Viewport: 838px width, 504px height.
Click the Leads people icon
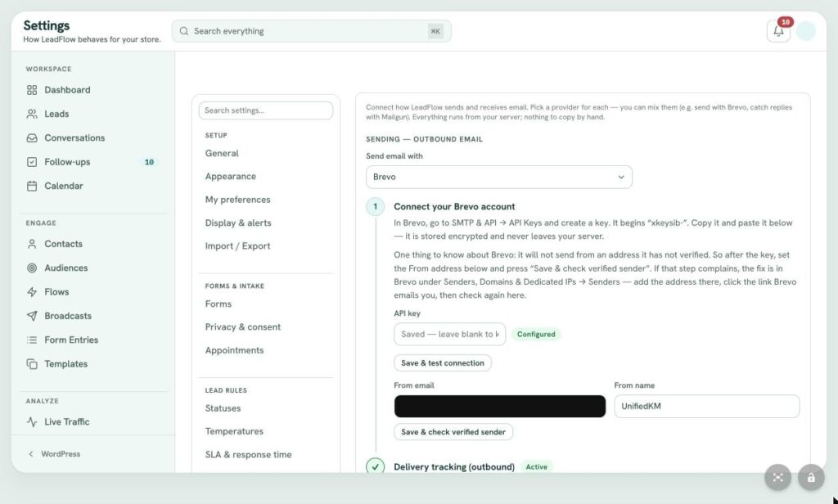32,114
